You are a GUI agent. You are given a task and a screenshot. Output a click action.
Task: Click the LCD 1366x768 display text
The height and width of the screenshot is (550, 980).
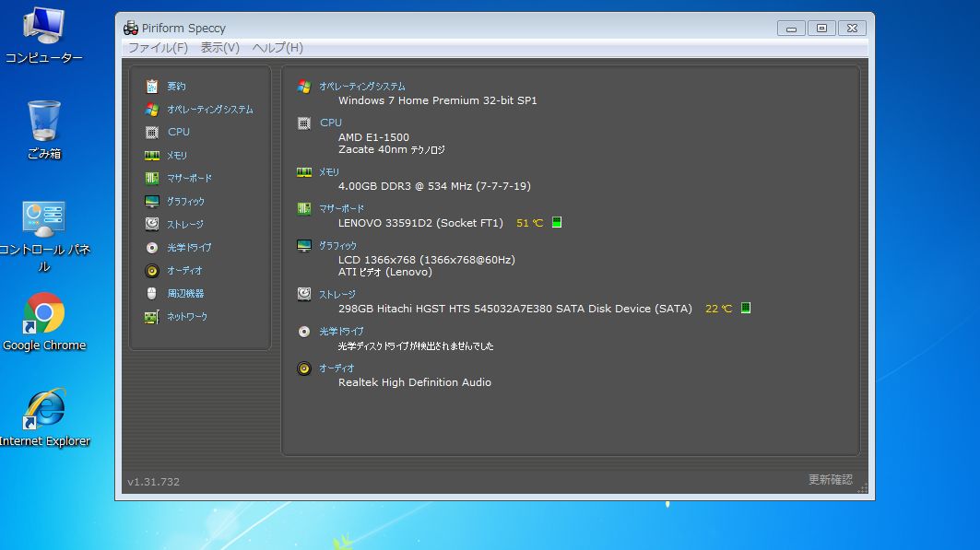[426, 260]
